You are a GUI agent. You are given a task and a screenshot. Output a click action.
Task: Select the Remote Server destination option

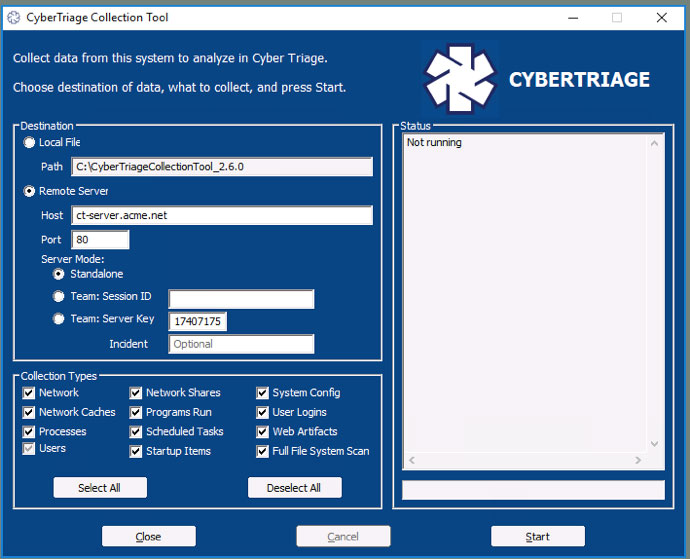tap(29, 191)
